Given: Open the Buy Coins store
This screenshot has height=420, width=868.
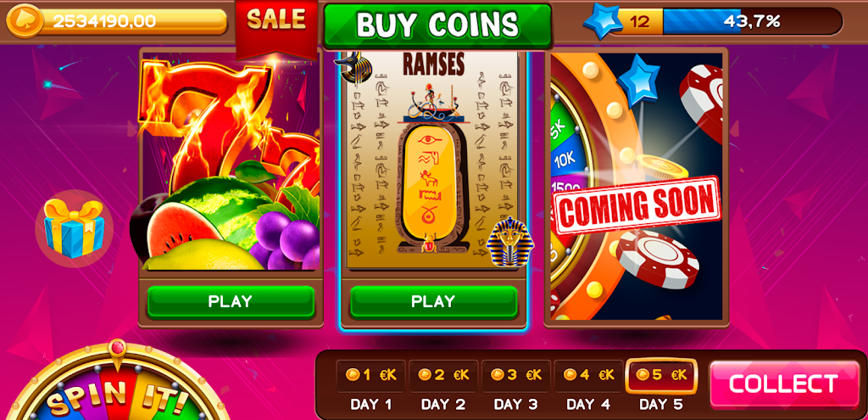Looking at the screenshot, I should point(437,25).
